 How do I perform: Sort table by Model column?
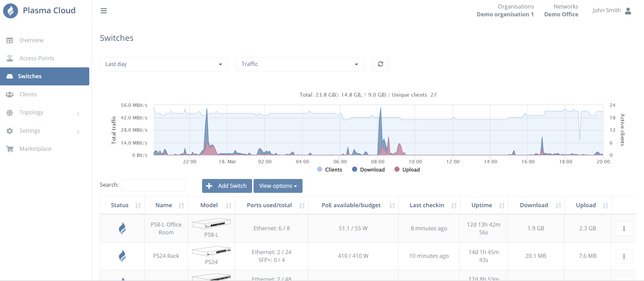(x=229, y=205)
